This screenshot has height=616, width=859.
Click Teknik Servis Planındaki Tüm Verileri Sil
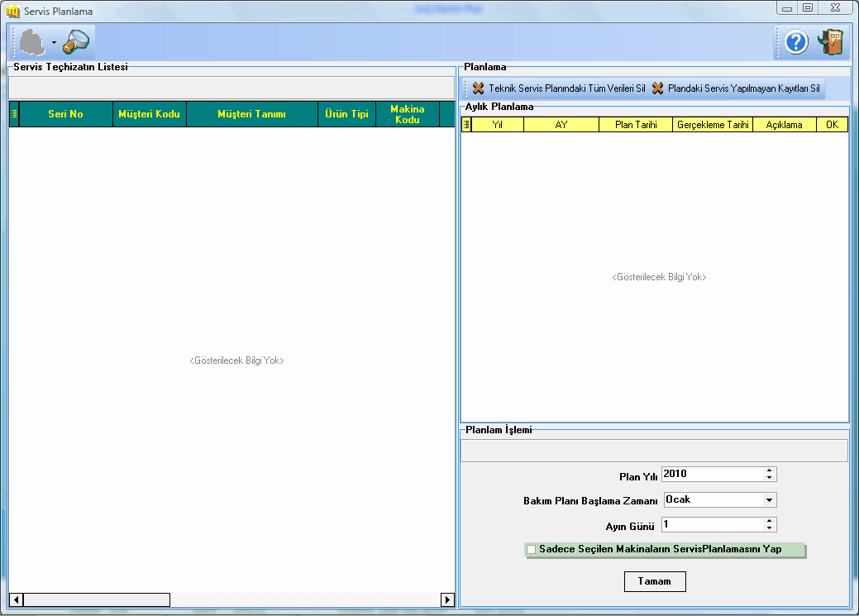click(559, 88)
